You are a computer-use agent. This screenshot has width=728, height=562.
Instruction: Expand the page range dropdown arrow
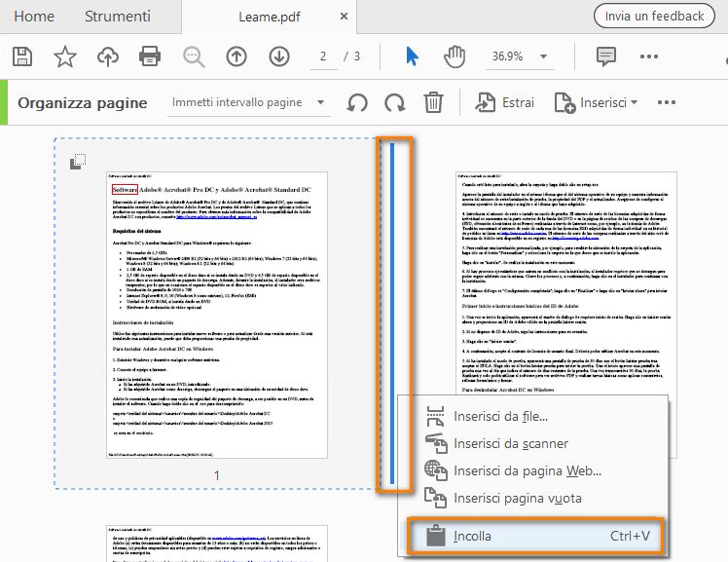point(320,102)
